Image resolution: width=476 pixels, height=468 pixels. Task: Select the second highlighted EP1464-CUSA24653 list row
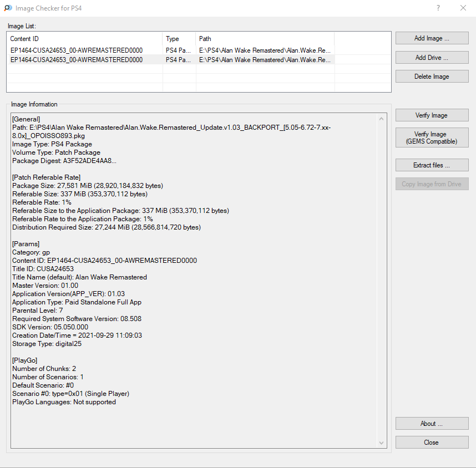tap(170, 60)
